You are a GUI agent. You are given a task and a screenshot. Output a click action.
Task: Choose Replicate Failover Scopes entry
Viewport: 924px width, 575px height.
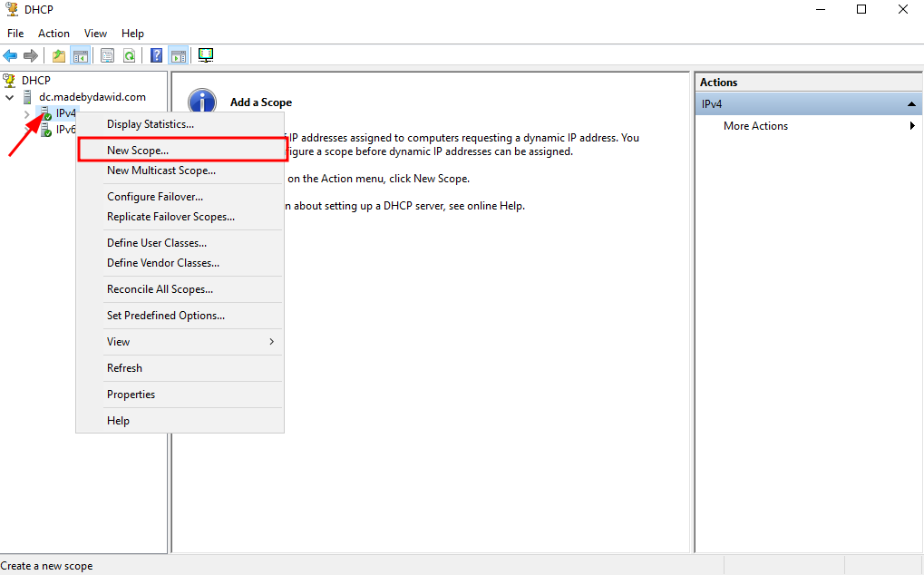tap(180, 217)
